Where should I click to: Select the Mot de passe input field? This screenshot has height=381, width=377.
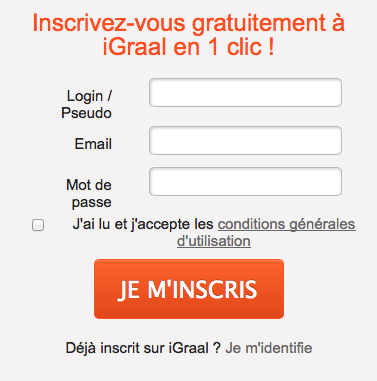tap(245, 182)
